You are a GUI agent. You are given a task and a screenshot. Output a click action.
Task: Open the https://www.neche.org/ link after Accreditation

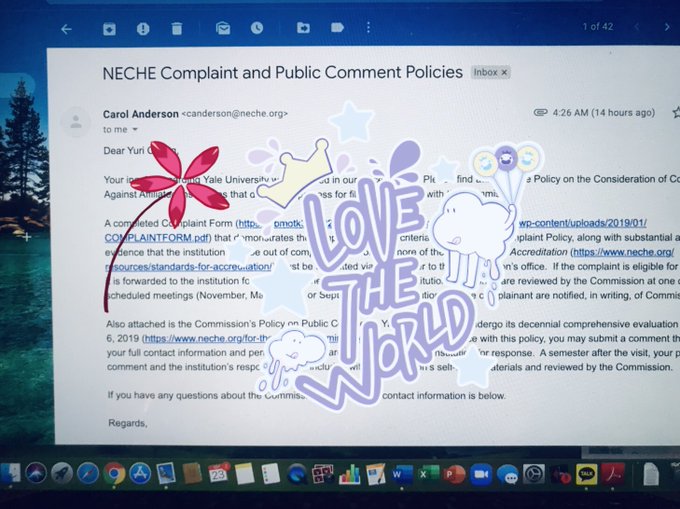624,252
